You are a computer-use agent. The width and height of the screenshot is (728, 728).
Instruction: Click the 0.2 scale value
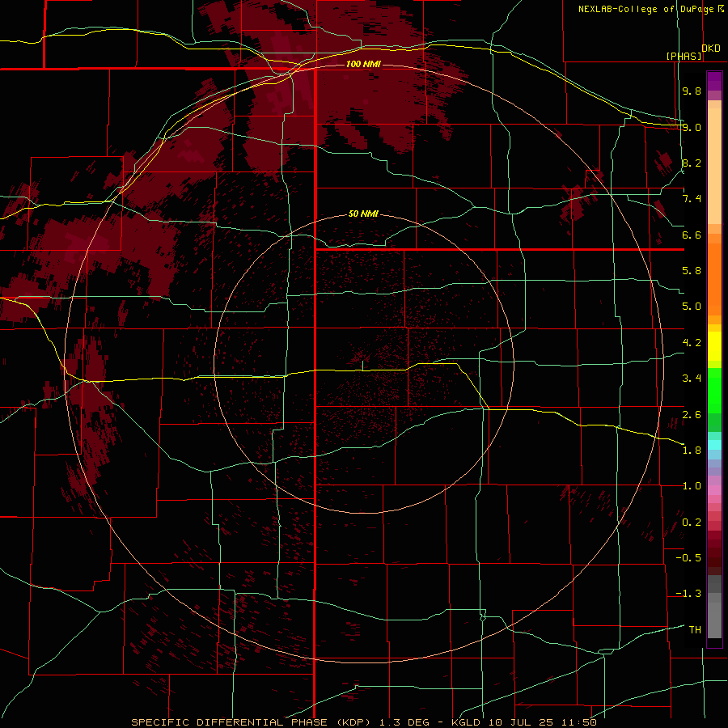[692, 523]
